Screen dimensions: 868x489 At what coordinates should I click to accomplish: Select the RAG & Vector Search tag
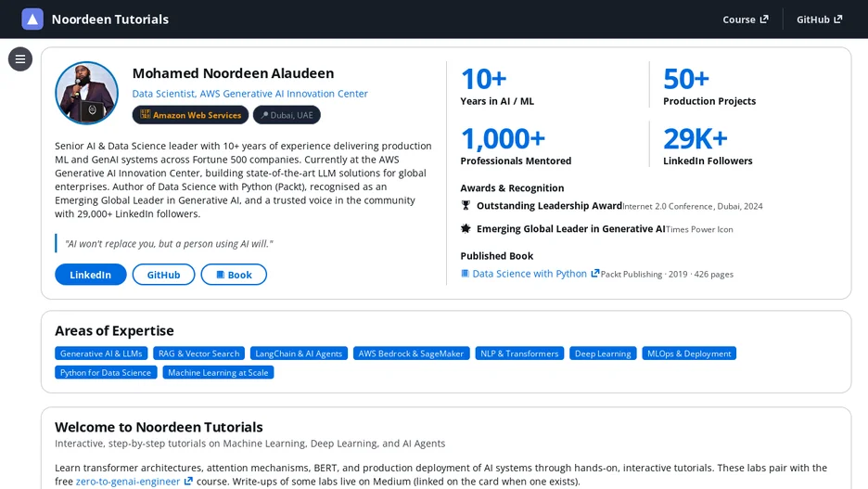click(198, 354)
